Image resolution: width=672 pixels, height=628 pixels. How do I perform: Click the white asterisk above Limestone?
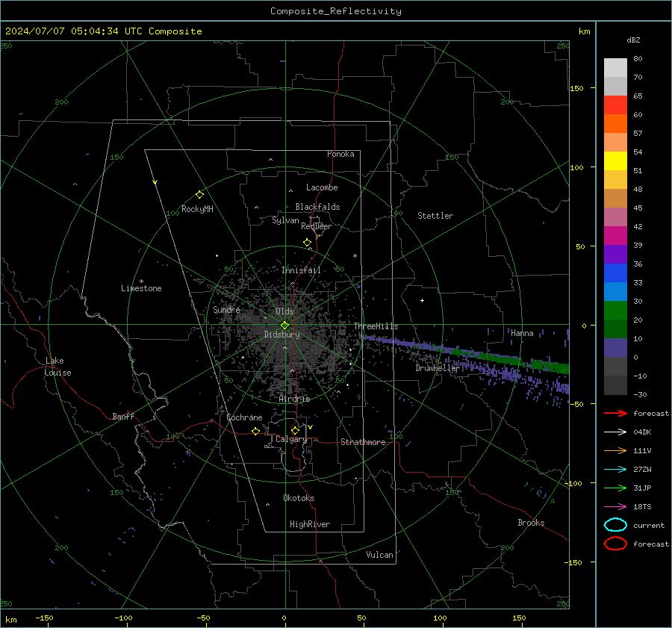pos(141,282)
